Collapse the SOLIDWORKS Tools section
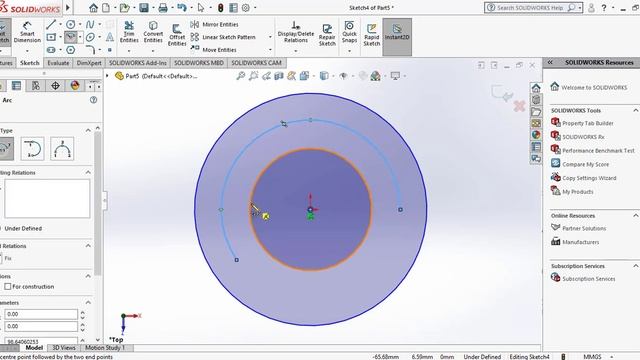The width and height of the screenshot is (640, 360). coord(636,111)
